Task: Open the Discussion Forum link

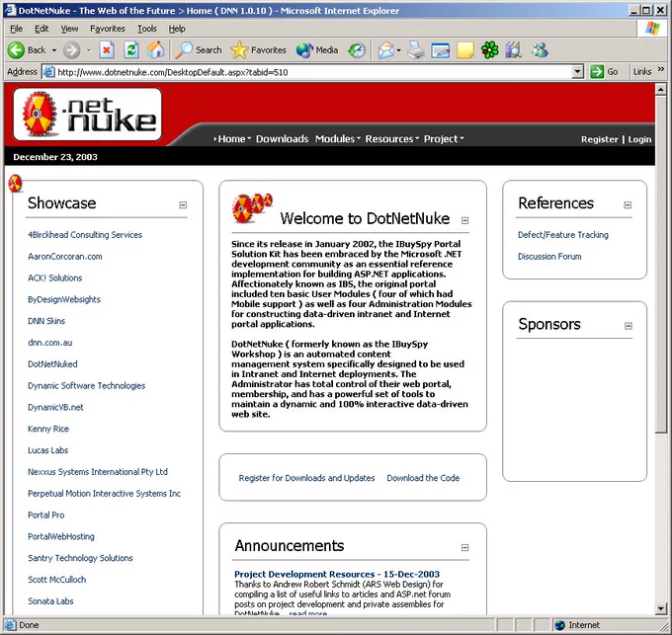Action: click(x=549, y=257)
